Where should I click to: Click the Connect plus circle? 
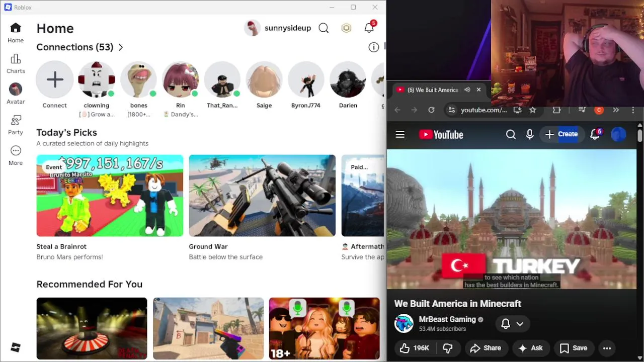[54, 80]
